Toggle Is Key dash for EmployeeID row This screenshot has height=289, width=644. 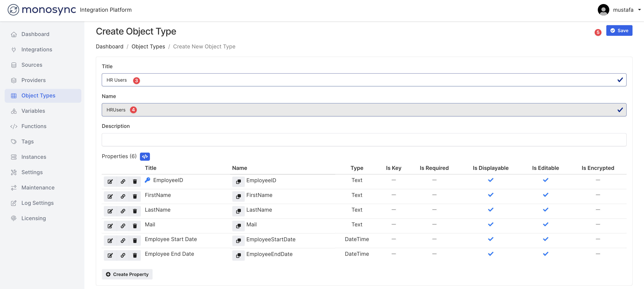pyautogui.click(x=394, y=180)
